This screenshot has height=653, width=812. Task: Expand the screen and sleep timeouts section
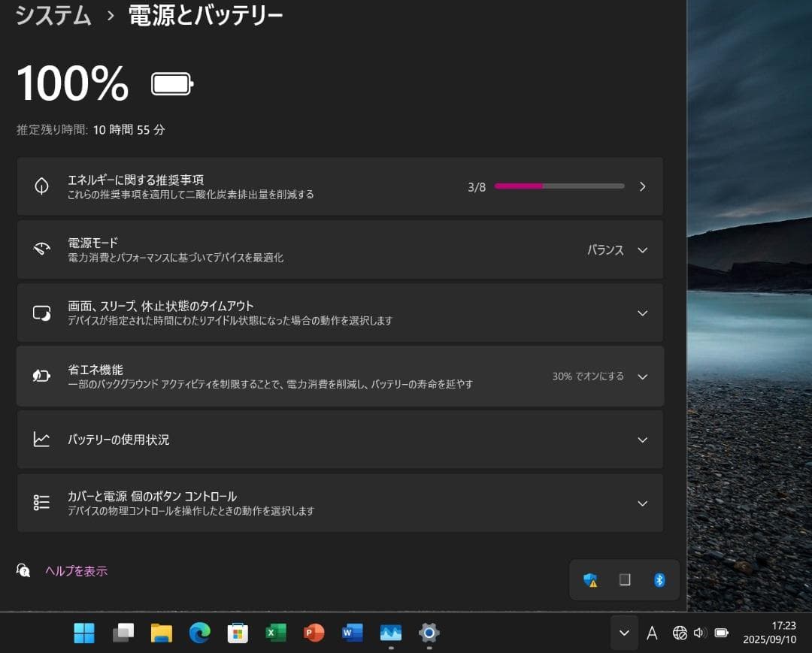point(642,313)
